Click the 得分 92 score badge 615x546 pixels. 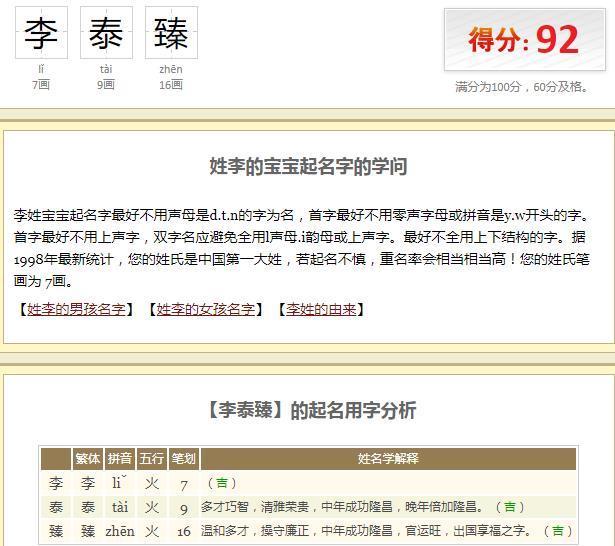click(523, 40)
